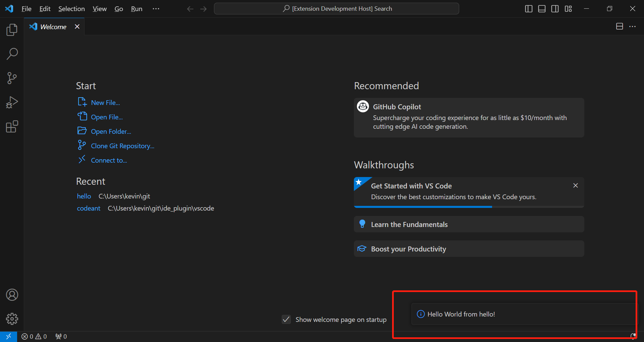Click the path C:\Users\kevin\git\ide_plugin\vscode

tap(161, 208)
